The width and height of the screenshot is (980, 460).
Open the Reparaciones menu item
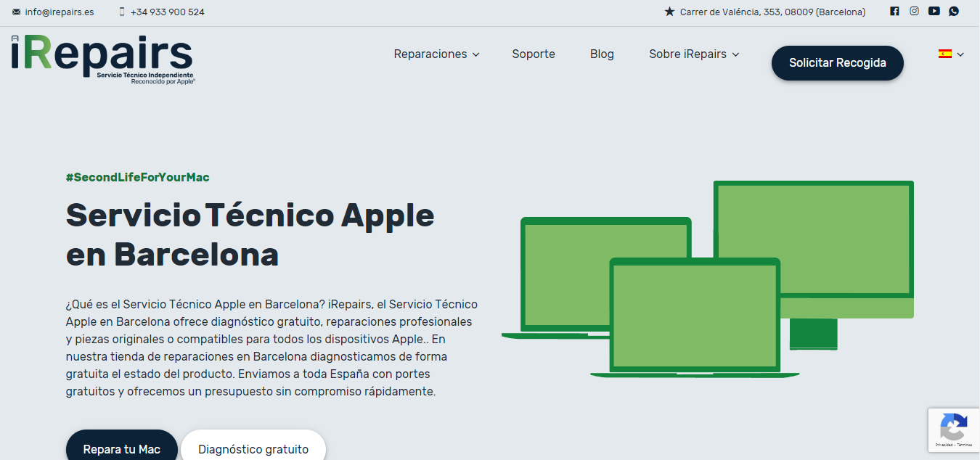[430, 54]
